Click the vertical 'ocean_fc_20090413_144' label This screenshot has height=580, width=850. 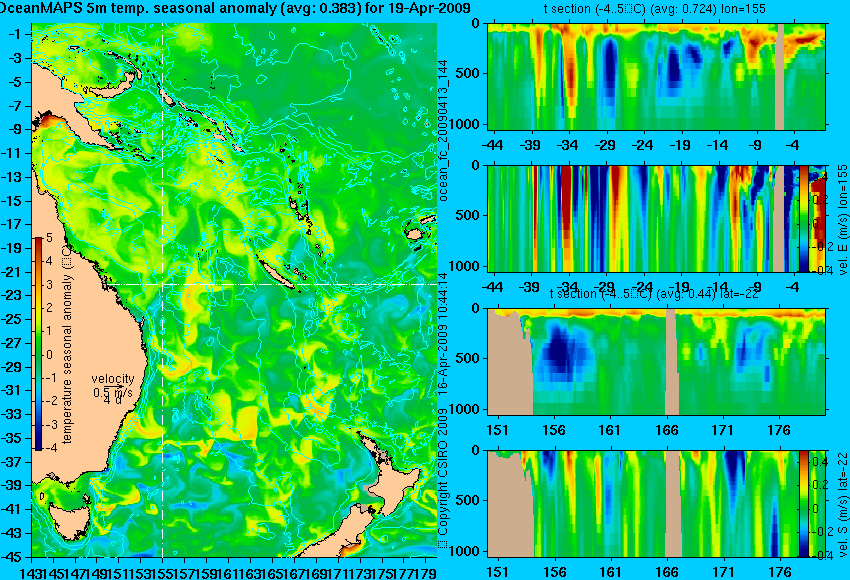(x=443, y=130)
